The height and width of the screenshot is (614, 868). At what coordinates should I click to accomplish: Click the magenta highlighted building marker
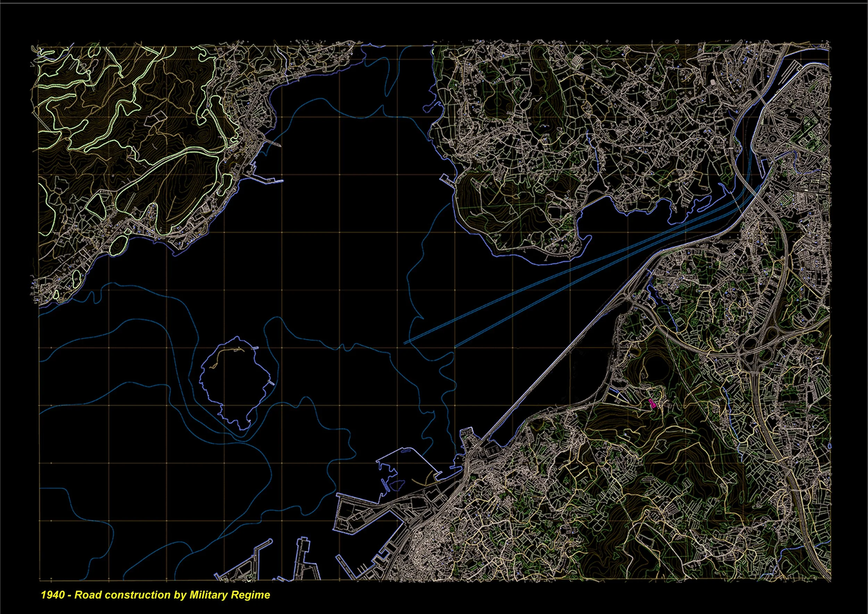click(x=652, y=404)
